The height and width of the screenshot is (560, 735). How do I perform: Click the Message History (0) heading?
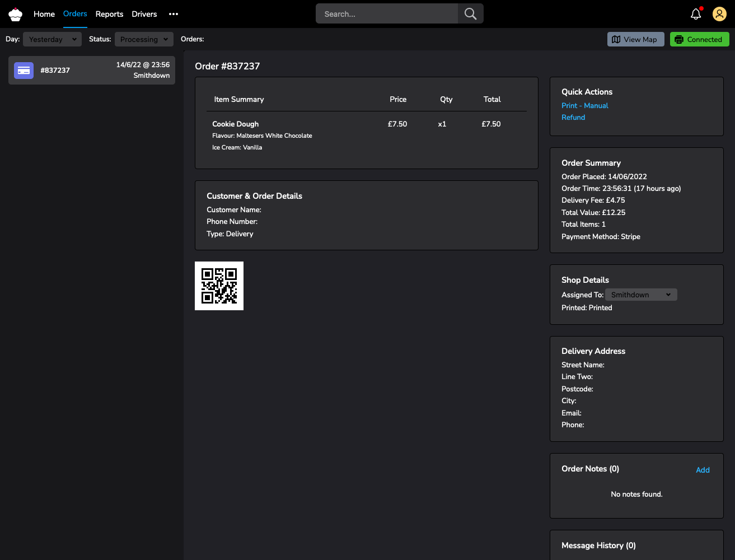pyautogui.click(x=598, y=545)
